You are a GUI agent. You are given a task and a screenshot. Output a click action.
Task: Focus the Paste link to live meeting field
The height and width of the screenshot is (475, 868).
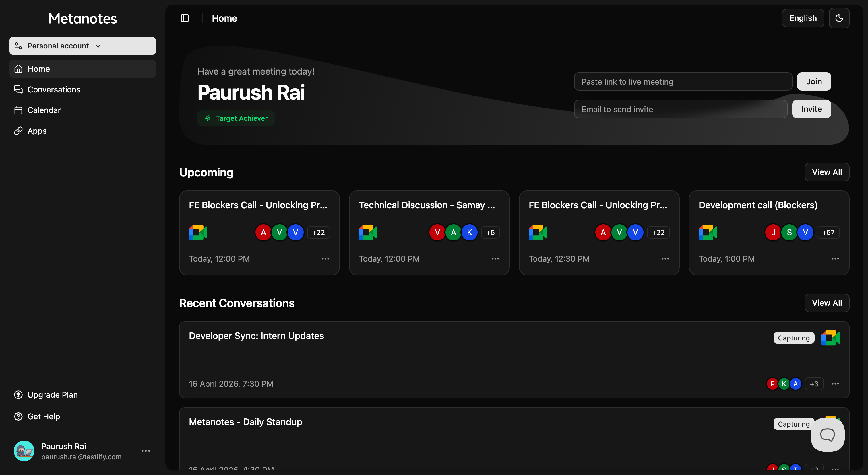(x=683, y=81)
